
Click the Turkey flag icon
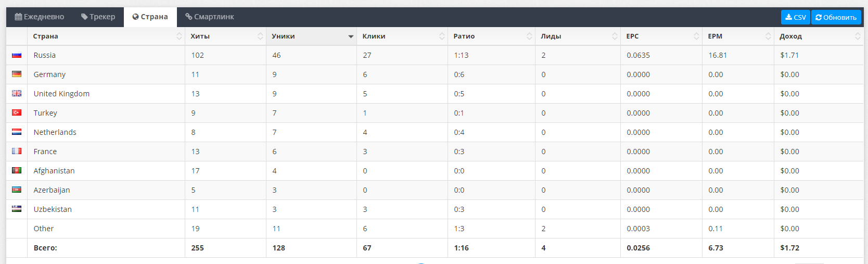(x=17, y=113)
